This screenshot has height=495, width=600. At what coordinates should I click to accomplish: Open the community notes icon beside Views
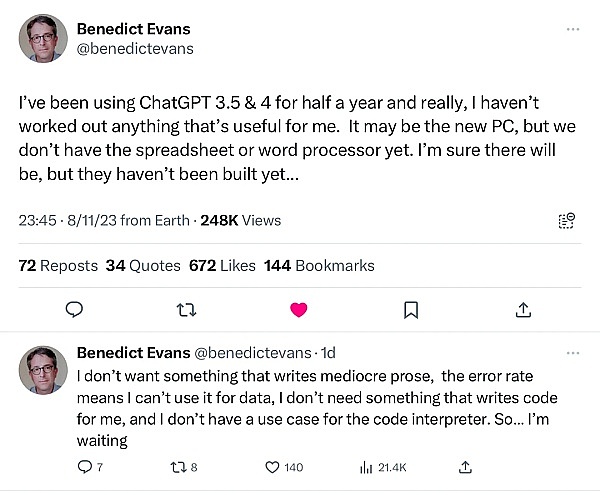tap(567, 221)
